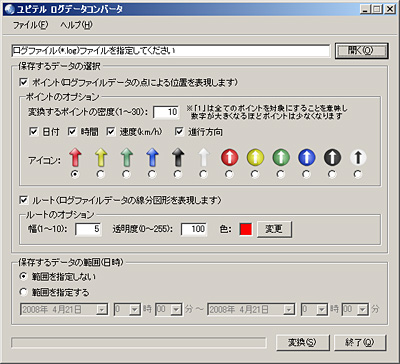The image size is (400, 364).
Task: Expand the end minute dropdown
Action: tap(362, 309)
